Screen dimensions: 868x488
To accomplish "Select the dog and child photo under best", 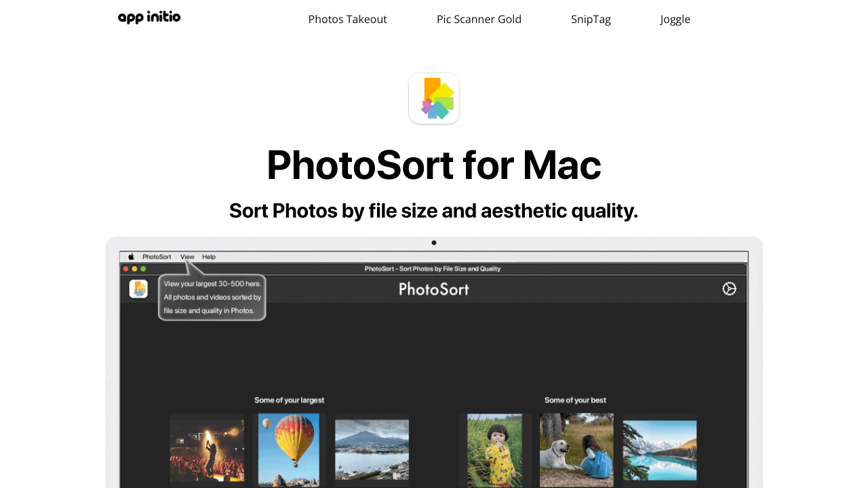I will tap(576, 449).
